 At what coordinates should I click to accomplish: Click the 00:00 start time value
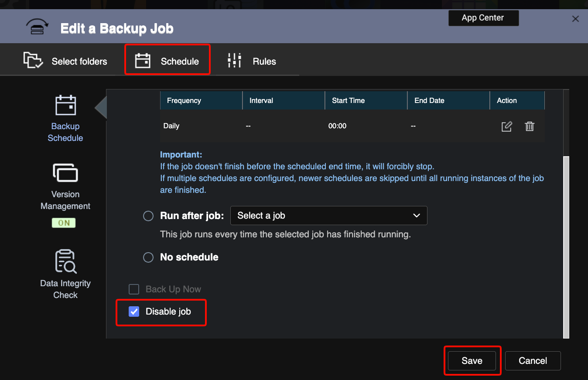(337, 126)
